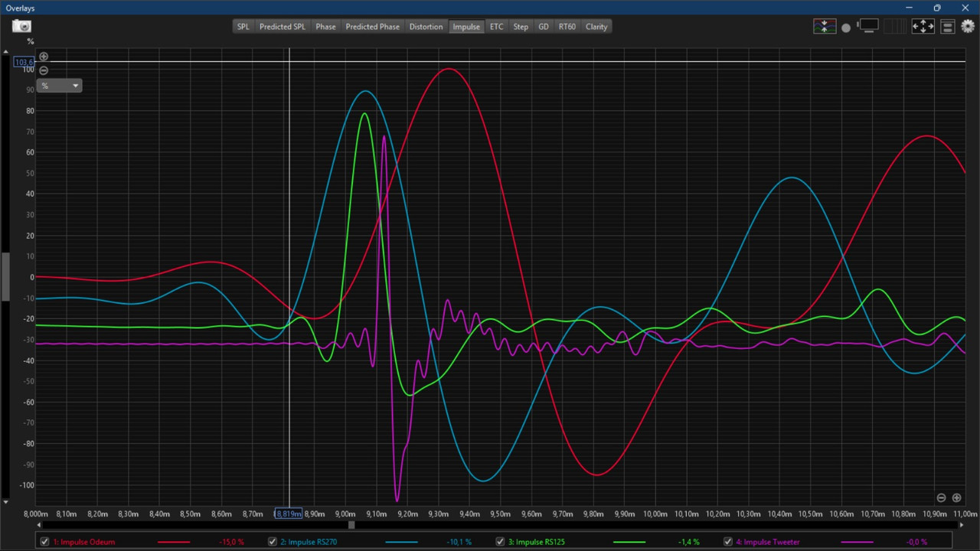Uncheck Impulse RS125 trace checkbox
The height and width of the screenshot is (551, 980).
point(500,542)
